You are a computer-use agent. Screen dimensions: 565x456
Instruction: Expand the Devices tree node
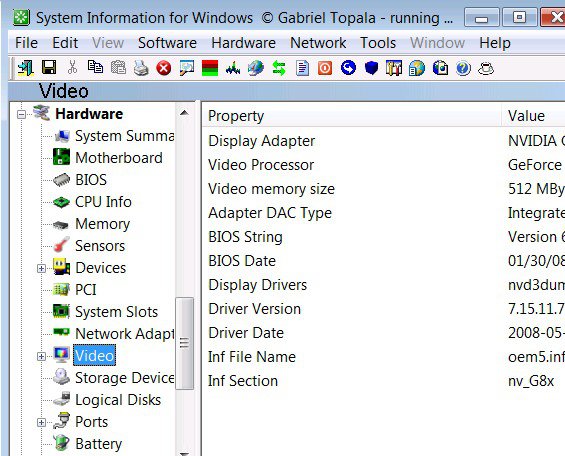(41, 268)
